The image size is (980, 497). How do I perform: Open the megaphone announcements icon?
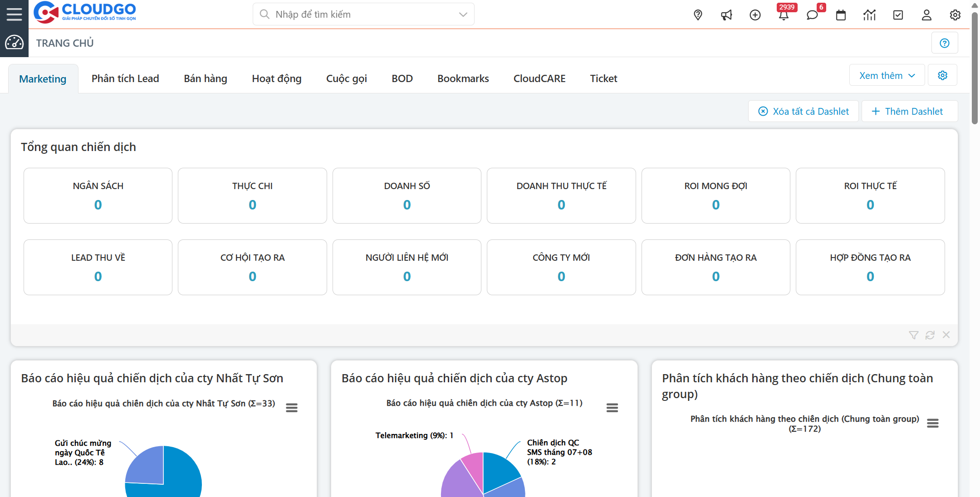(x=726, y=15)
